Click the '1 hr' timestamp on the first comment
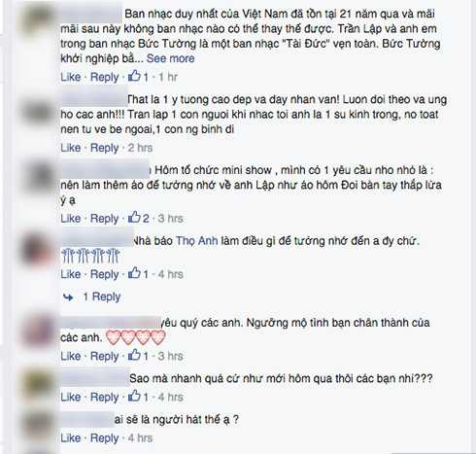This screenshot has height=454, width=476. [168, 77]
